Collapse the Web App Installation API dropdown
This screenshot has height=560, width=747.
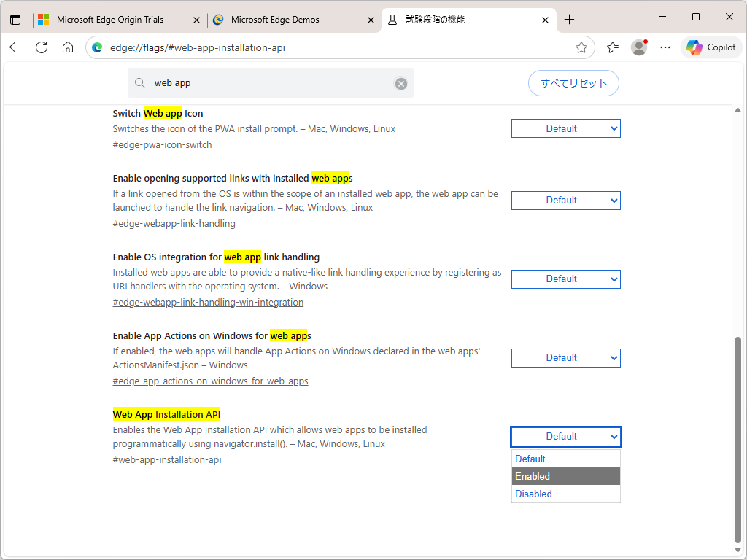pos(566,437)
